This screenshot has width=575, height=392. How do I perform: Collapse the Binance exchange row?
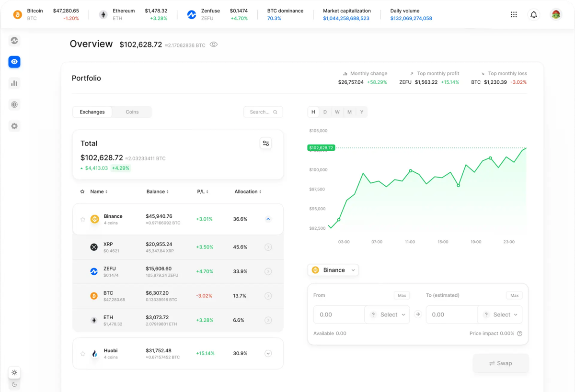pyautogui.click(x=268, y=219)
